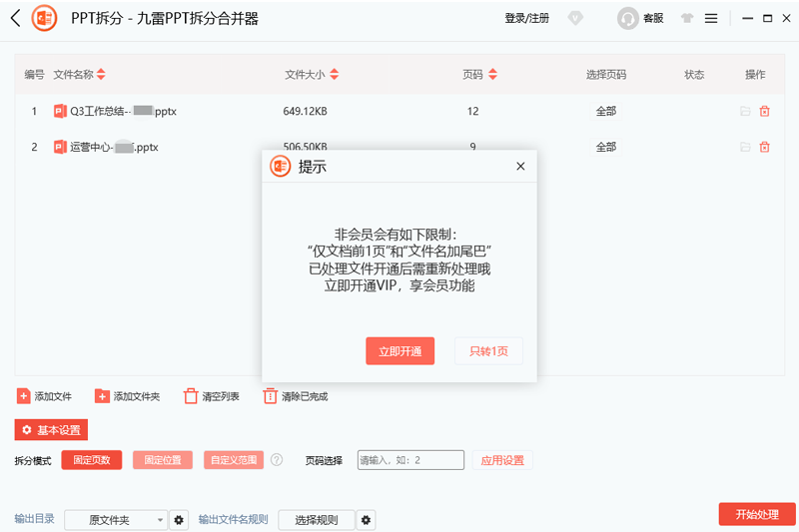Select file 运营中心 pptx row
This screenshot has height=532, width=799.
tap(399, 147)
